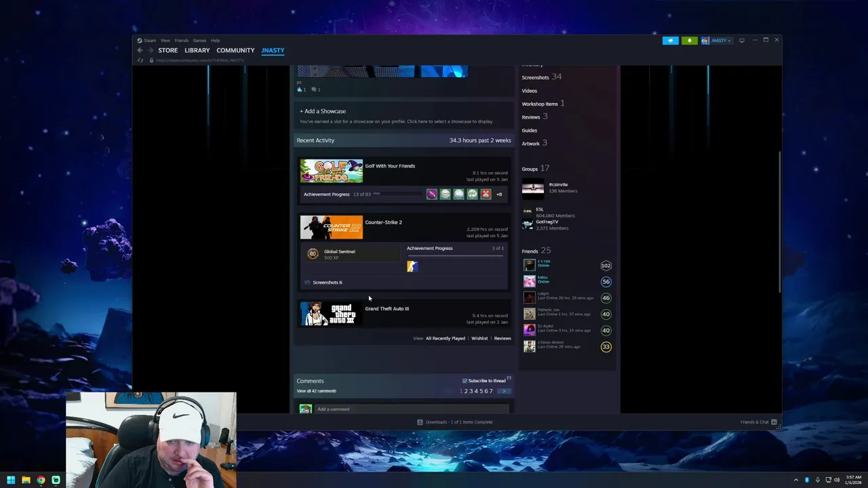Open the first Golf achievement icon
868x488 pixels.
coord(432,195)
